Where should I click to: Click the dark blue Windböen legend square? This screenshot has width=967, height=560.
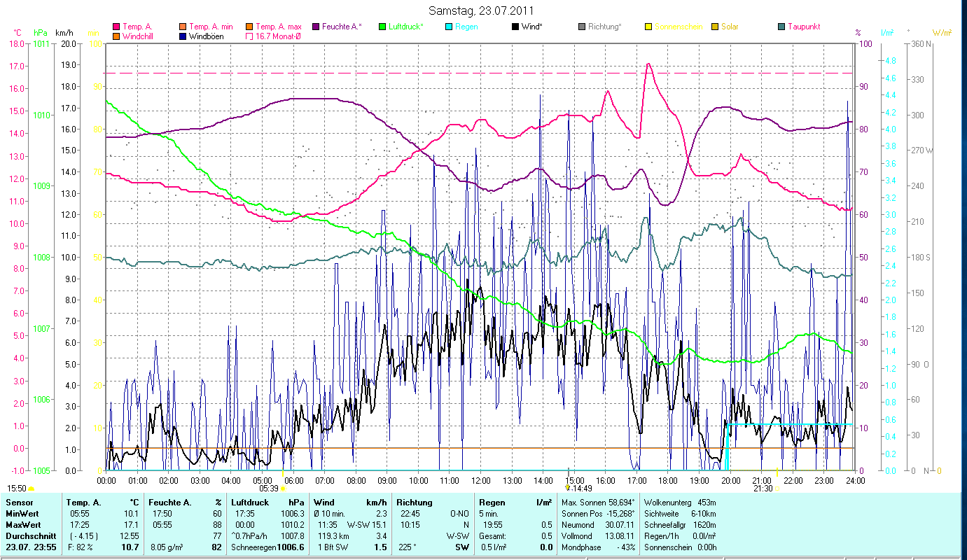pyautogui.click(x=183, y=36)
